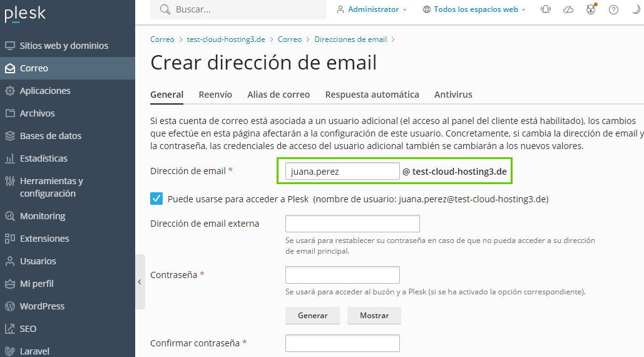Click the Plesk logo
The width and height of the screenshot is (644, 357).
coord(25,14)
